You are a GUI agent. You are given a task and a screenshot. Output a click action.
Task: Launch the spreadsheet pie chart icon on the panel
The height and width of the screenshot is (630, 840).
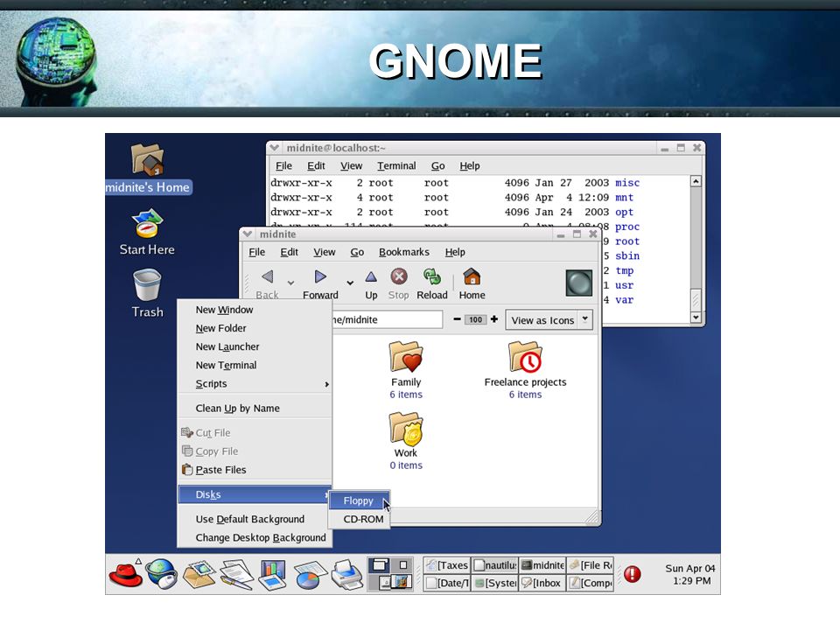click(x=310, y=574)
